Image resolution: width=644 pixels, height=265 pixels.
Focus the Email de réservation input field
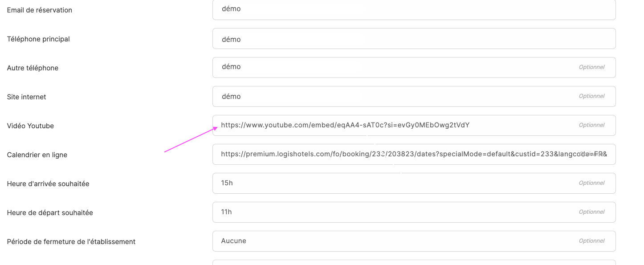(414, 9)
